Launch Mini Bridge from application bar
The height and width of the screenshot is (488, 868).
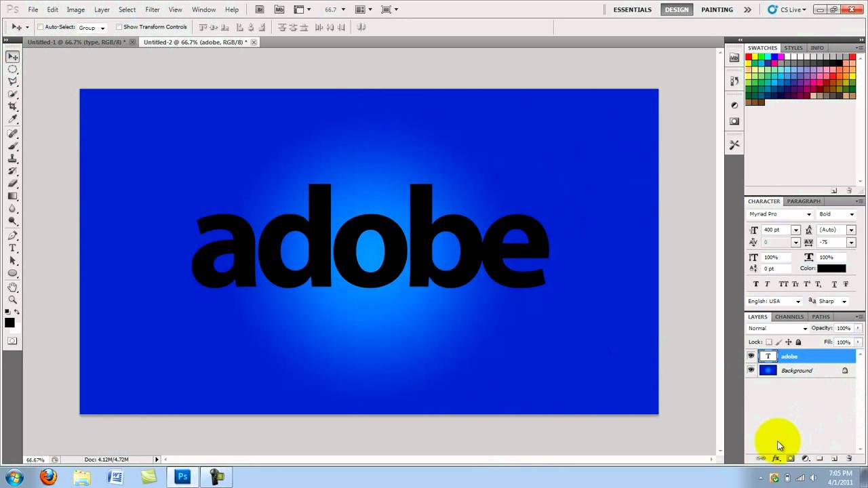(x=279, y=9)
